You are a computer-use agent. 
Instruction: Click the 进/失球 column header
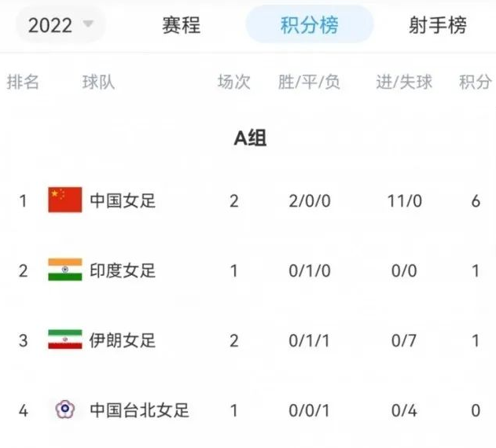404,83
